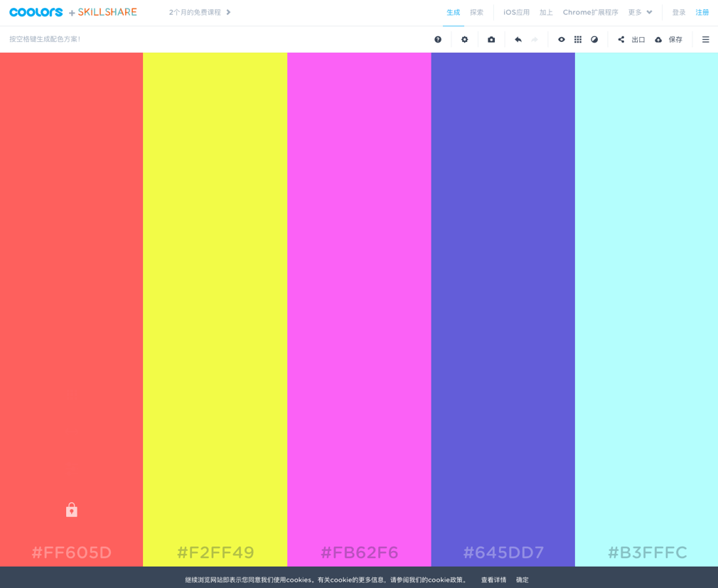Lock the #FF605D color with the padlock
This screenshot has height=588, width=718.
click(71, 510)
